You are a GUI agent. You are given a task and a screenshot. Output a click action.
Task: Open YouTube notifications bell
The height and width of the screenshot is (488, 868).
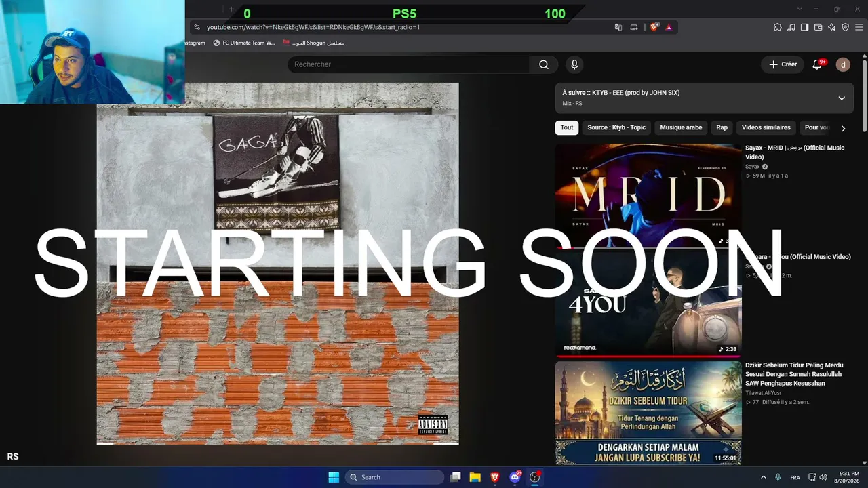tap(817, 64)
